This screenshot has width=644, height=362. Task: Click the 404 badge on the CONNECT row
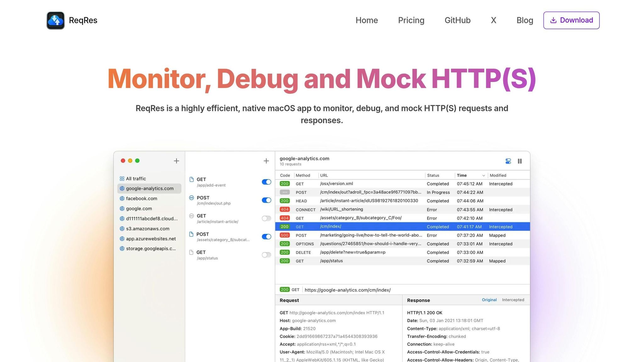[285, 210]
